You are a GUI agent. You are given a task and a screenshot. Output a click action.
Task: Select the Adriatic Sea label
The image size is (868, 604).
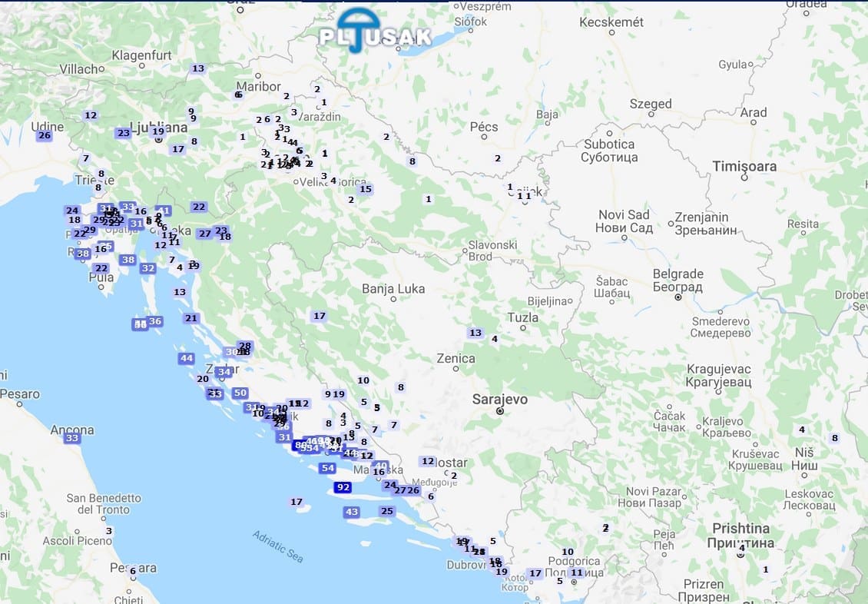pyautogui.click(x=278, y=546)
